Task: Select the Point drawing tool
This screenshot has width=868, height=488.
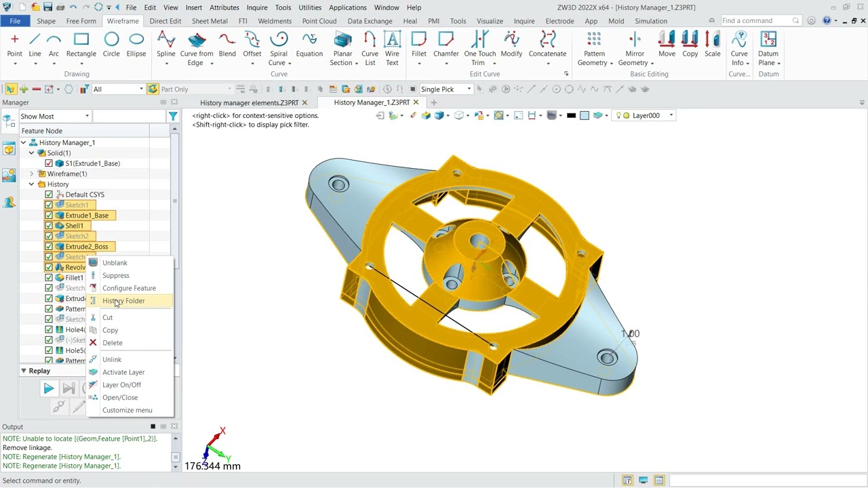Action: click(14, 45)
